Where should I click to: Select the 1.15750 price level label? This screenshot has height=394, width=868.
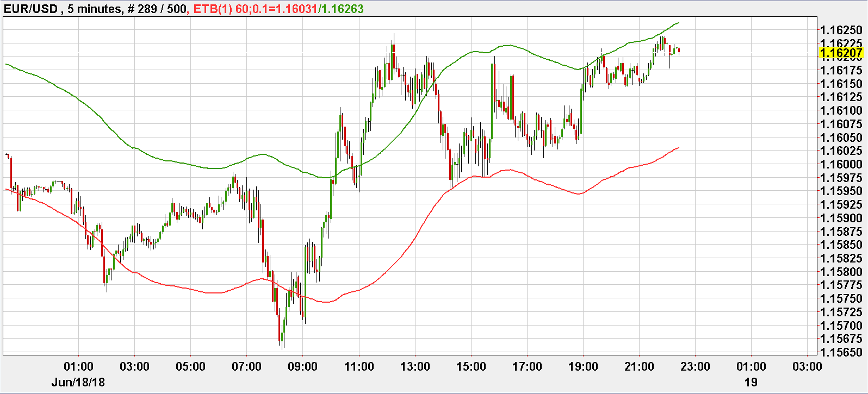coord(841,298)
